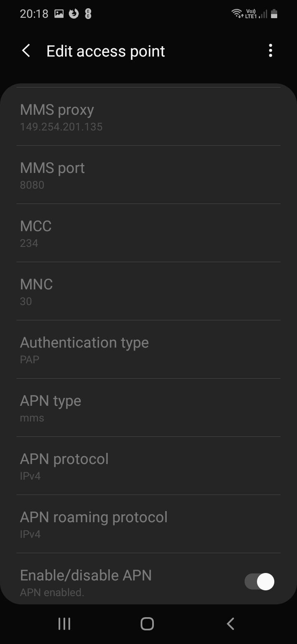Tap the battery status icon
Image resolution: width=297 pixels, height=644 pixels.
(274, 14)
